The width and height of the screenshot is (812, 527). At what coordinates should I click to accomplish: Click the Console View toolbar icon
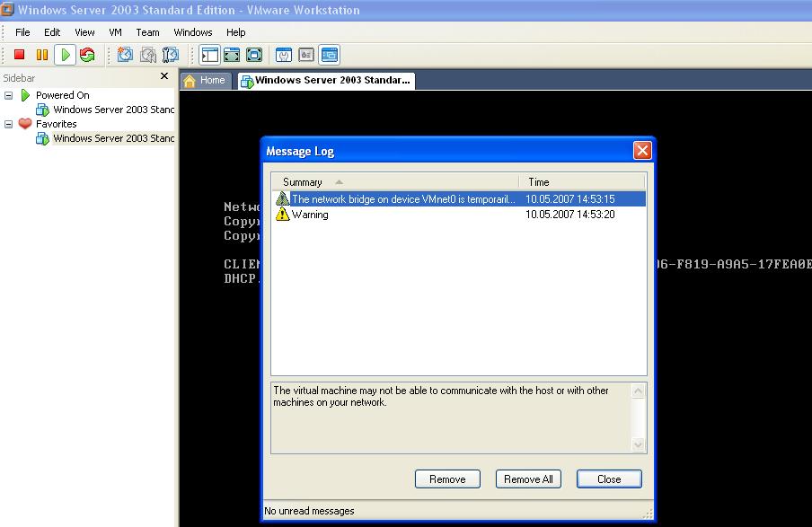(330, 55)
